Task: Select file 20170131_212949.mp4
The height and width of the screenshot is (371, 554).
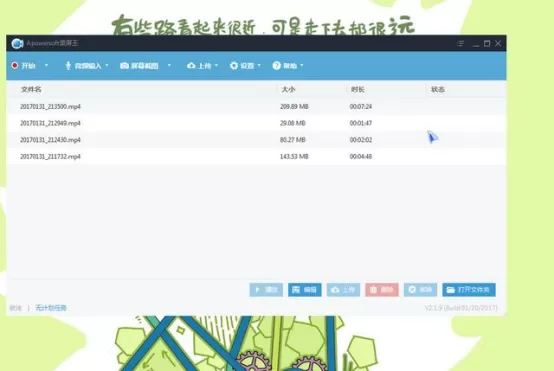Action: coord(50,123)
